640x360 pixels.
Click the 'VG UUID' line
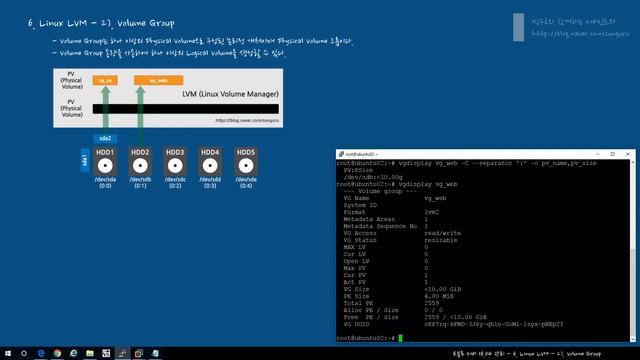coord(453,324)
